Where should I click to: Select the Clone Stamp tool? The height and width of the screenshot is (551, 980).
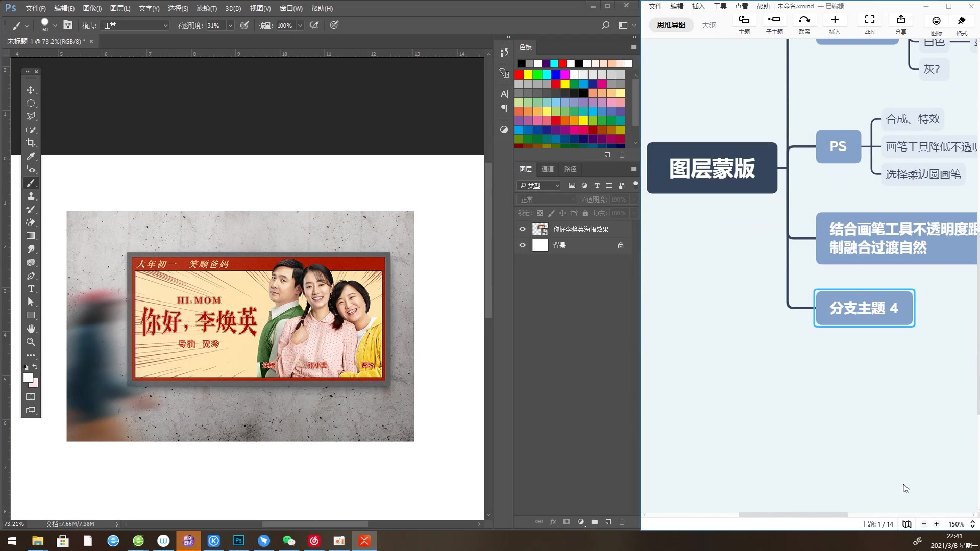click(x=31, y=196)
